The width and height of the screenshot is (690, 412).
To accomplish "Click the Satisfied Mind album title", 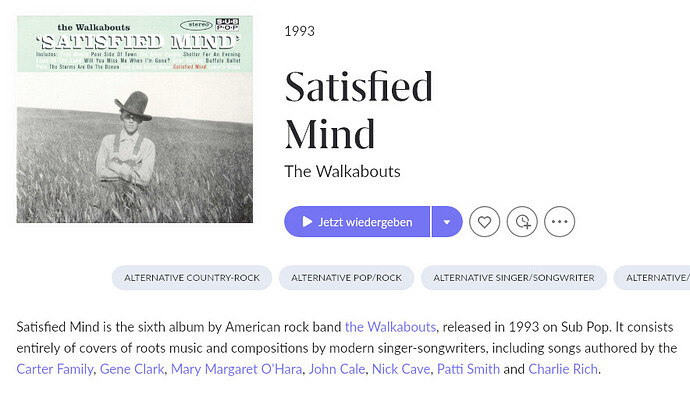I will click(x=358, y=110).
